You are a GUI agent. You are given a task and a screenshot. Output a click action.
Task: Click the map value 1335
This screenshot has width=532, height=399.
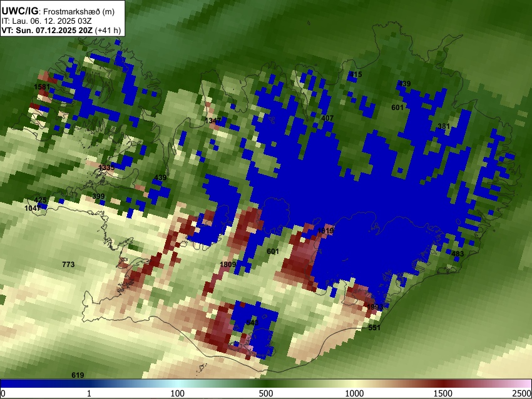point(106,168)
